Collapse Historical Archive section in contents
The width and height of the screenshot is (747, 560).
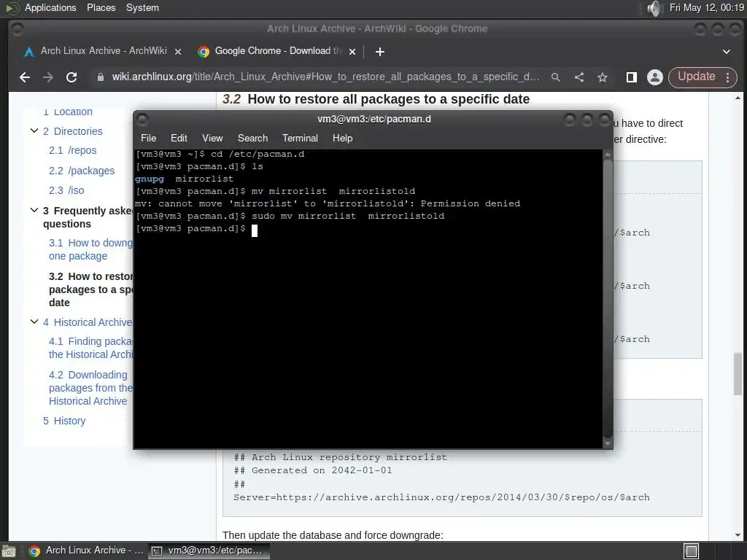click(34, 322)
